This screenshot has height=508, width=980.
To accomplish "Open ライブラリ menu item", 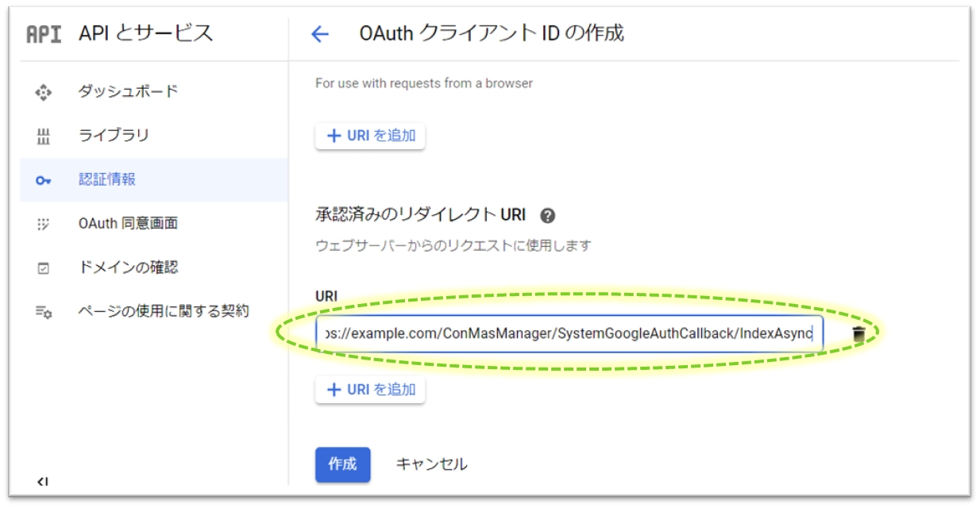I will [x=114, y=136].
